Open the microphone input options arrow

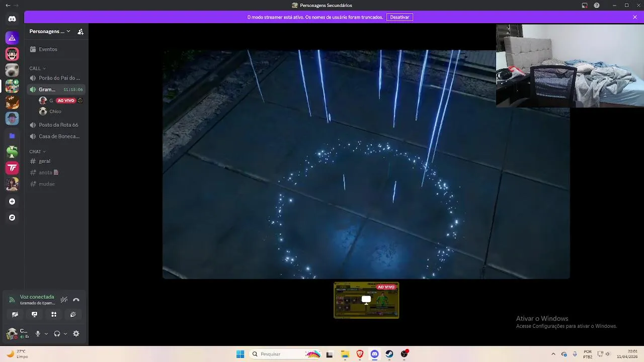pos(46,333)
